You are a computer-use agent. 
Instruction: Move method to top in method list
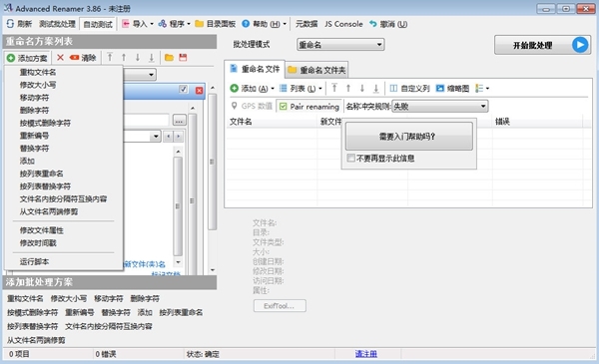(110, 57)
